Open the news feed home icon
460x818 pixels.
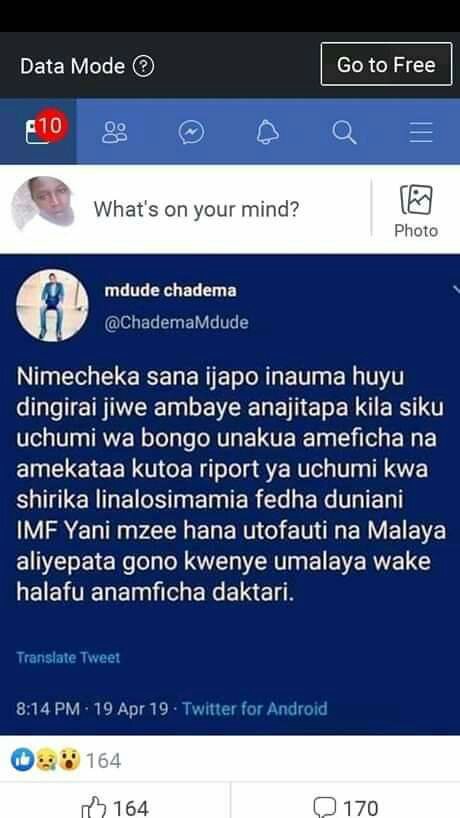point(39,131)
